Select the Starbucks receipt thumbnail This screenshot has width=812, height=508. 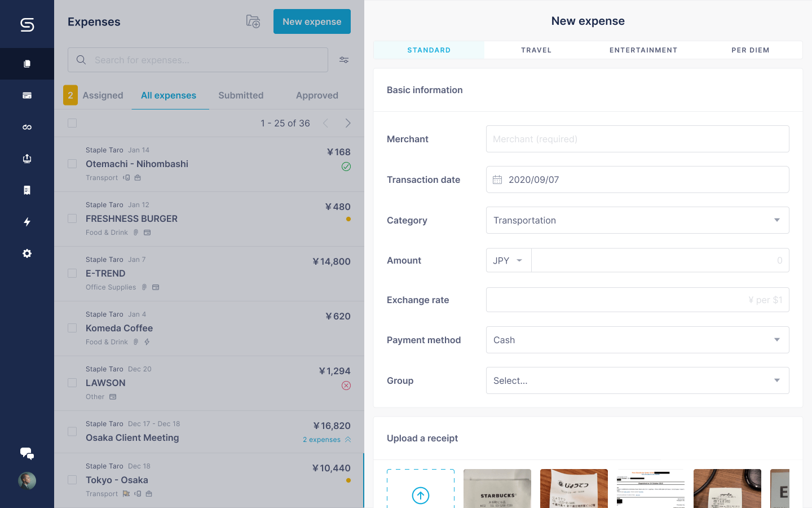pos(497,488)
